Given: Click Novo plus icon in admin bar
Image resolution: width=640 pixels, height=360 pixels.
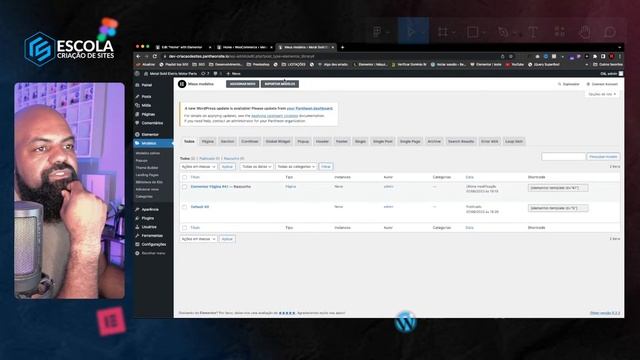Looking at the screenshot, I should 228,73.
